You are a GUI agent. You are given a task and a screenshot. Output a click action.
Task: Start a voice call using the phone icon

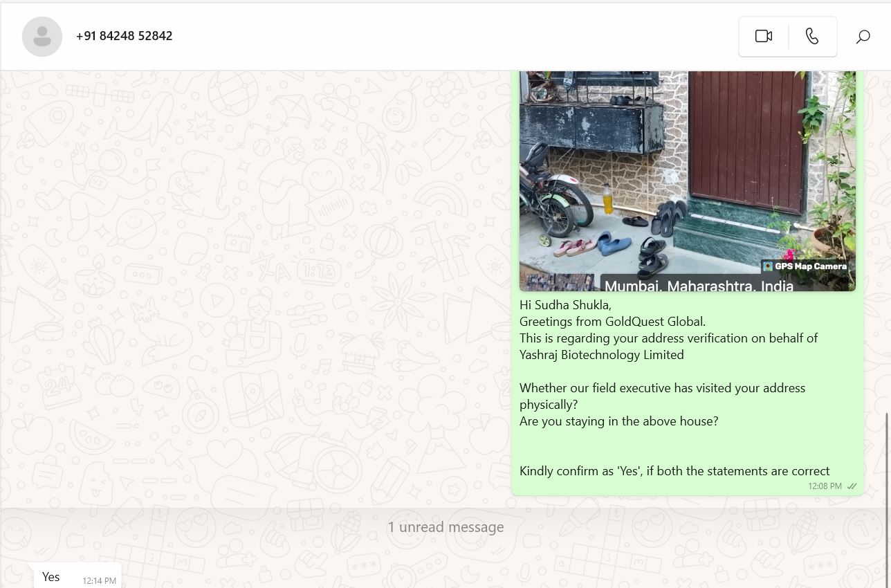pos(812,36)
